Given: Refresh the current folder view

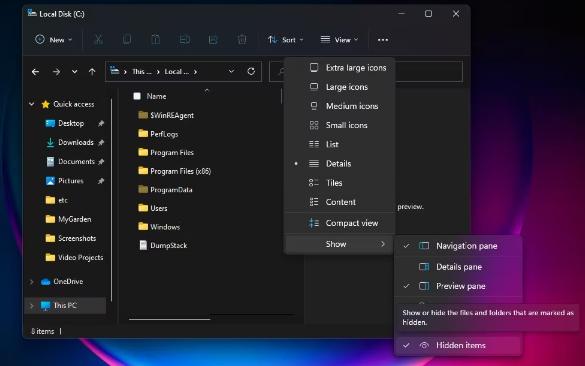Looking at the screenshot, I should (x=251, y=71).
